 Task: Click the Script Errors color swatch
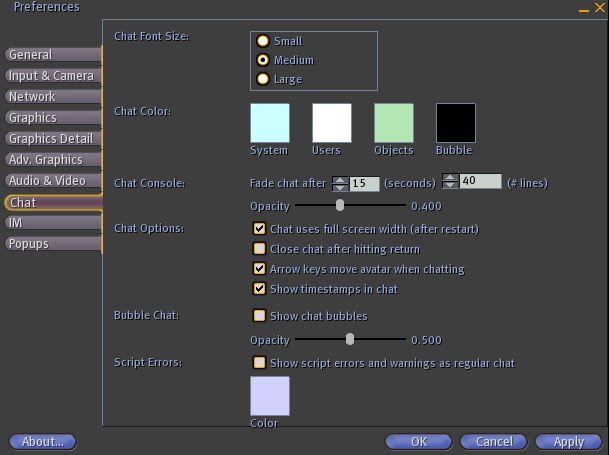coord(269,396)
